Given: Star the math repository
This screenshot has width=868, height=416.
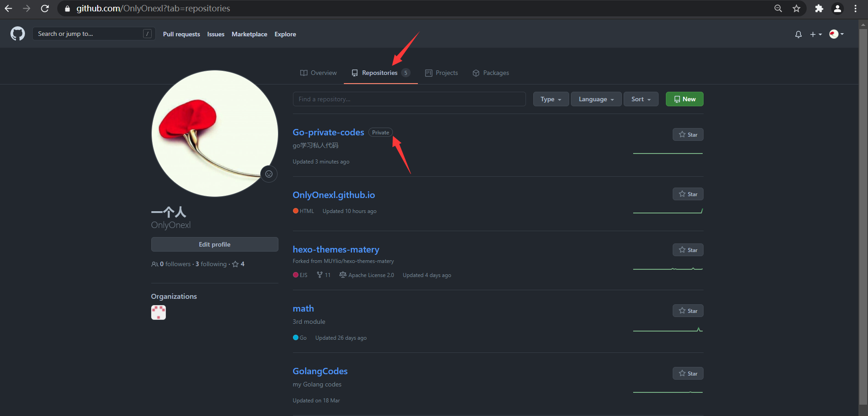Looking at the screenshot, I should click(688, 311).
